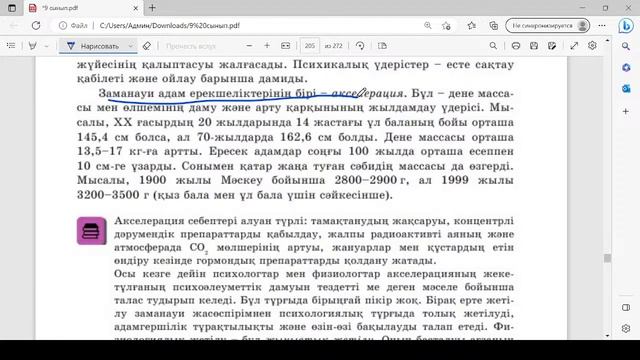This screenshot has height=360, width=640.
Task: Add a new sidebar app
Action: tap(626, 111)
